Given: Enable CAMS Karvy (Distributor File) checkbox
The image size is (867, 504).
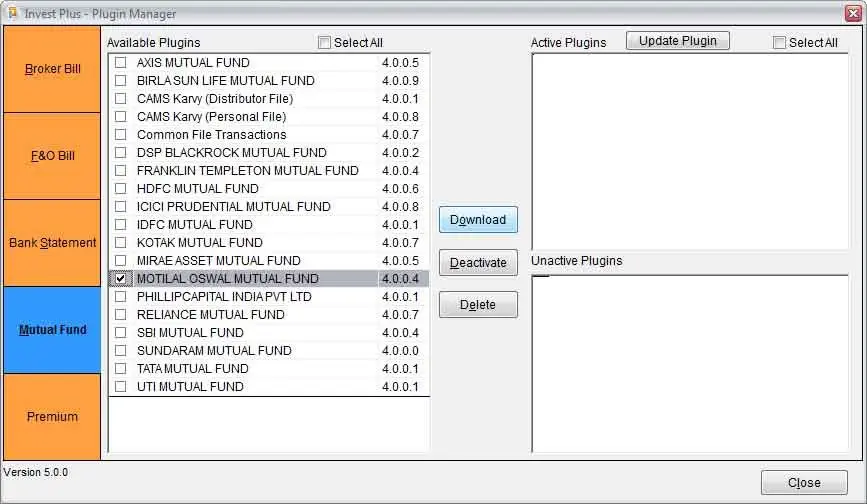Looking at the screenshot, I should click(121, 98).
